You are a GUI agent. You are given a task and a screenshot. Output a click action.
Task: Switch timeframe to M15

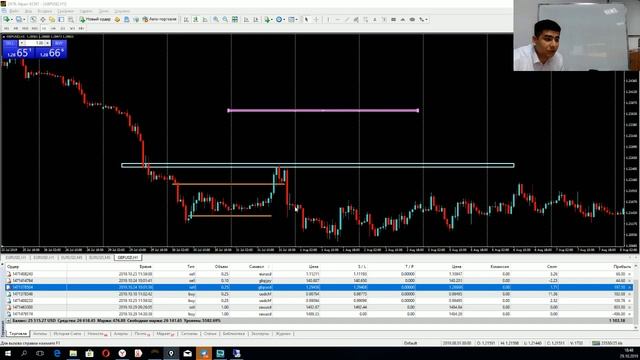[25, 28]
